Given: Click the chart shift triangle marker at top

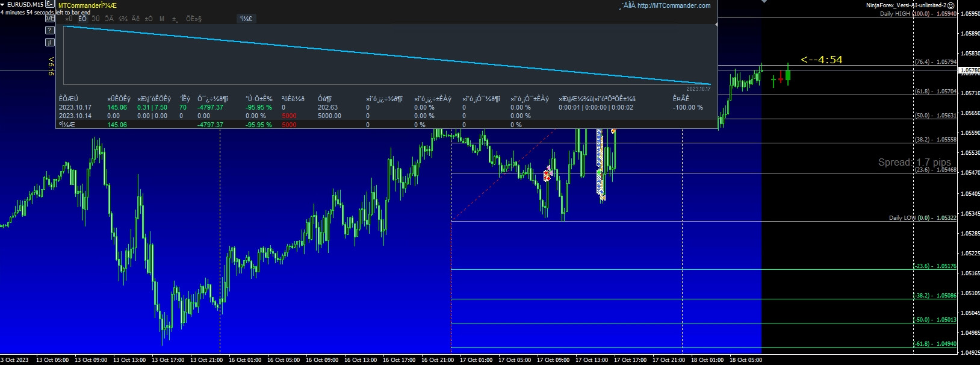Looking at the screenshot, I should [764, 2].
